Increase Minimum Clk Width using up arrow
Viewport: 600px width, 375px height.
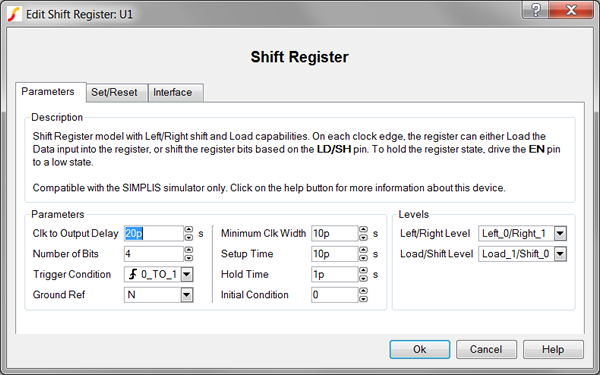click(363, 230)
